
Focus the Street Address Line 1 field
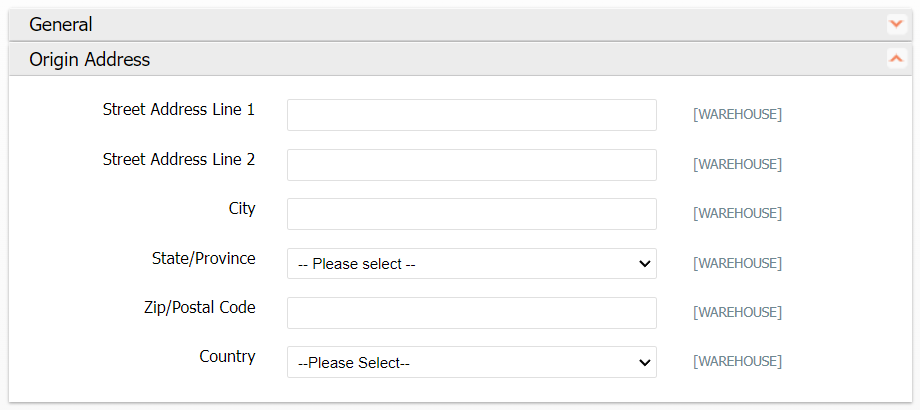coord(471,115)
